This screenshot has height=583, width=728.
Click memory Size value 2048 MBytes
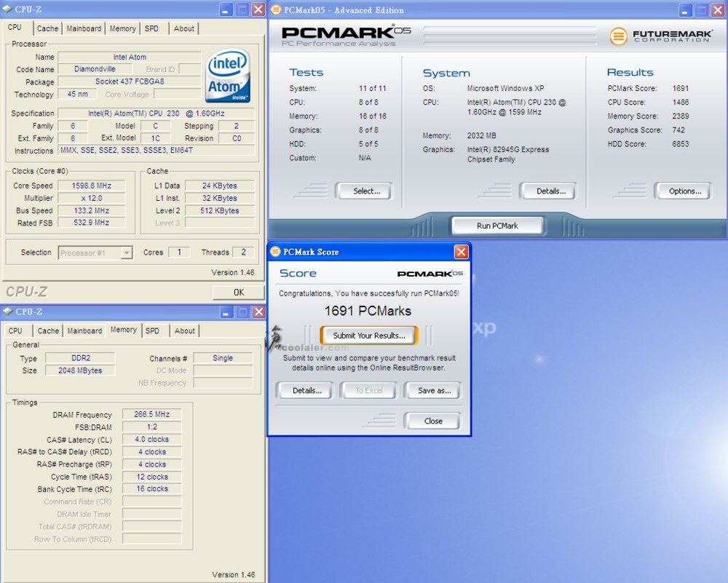click(80, 370)
